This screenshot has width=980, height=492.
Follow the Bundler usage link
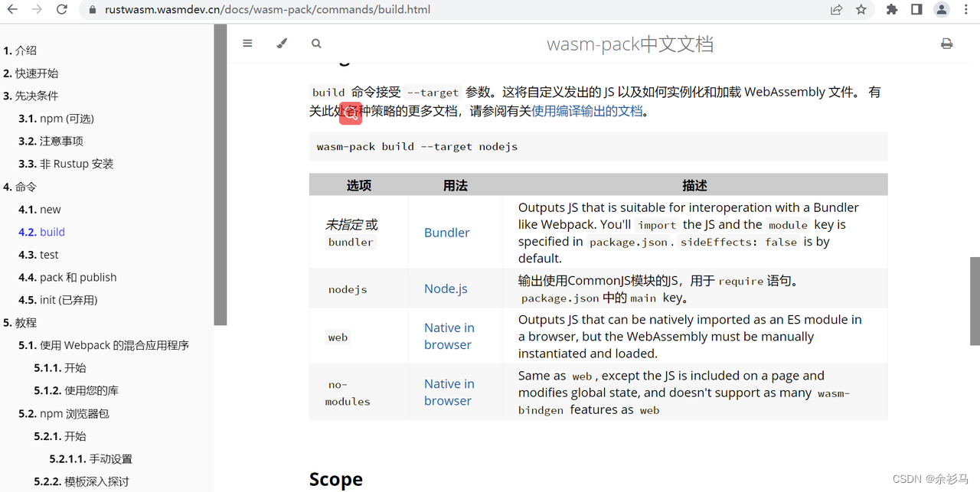[x=447, y=233]
